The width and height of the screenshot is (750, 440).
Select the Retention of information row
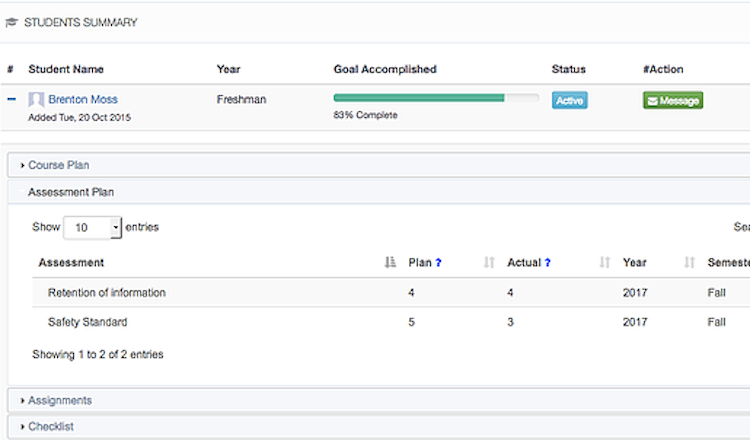107,293
